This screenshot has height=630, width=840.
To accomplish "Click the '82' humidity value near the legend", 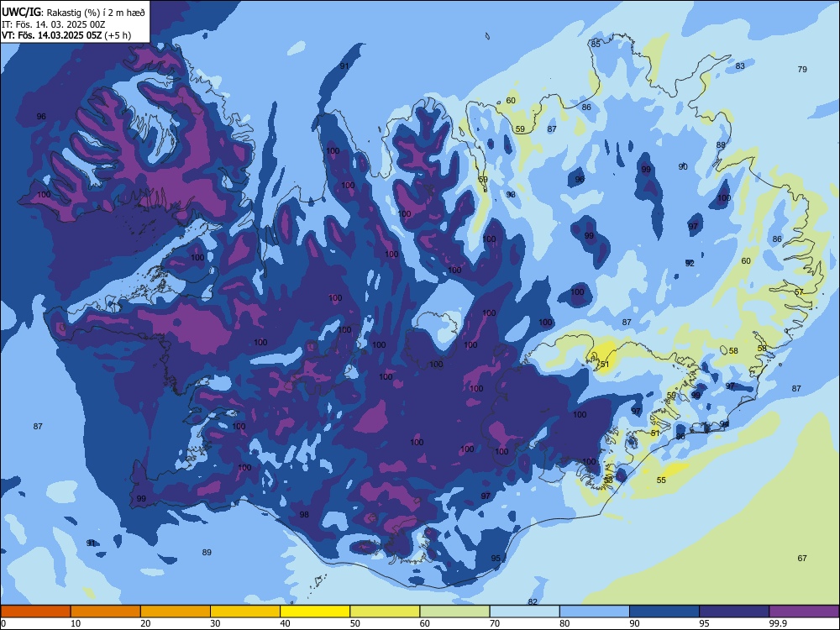I will tap(533, 601).
